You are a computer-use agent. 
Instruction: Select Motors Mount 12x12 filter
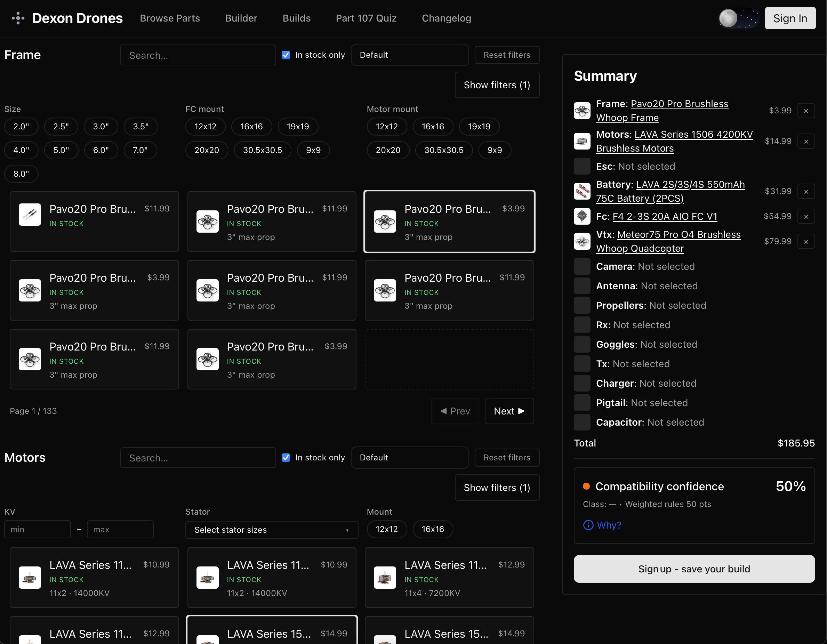[x=387, y=529]
